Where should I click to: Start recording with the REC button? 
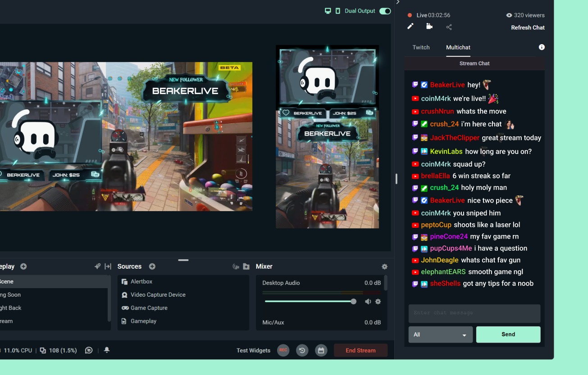click(283, 350)
